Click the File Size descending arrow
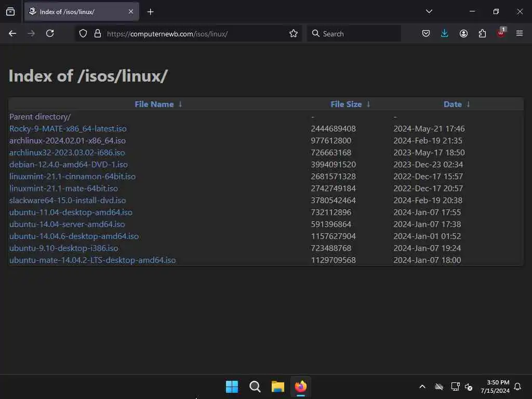The width and height of the screenshot is (532, 399). [368, 104]
